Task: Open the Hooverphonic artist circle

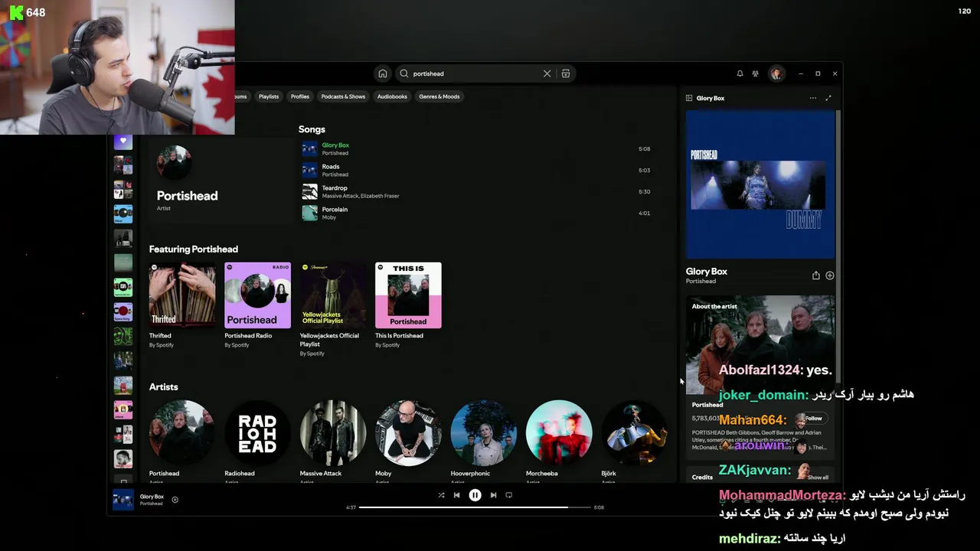Action: click(483, 433)
